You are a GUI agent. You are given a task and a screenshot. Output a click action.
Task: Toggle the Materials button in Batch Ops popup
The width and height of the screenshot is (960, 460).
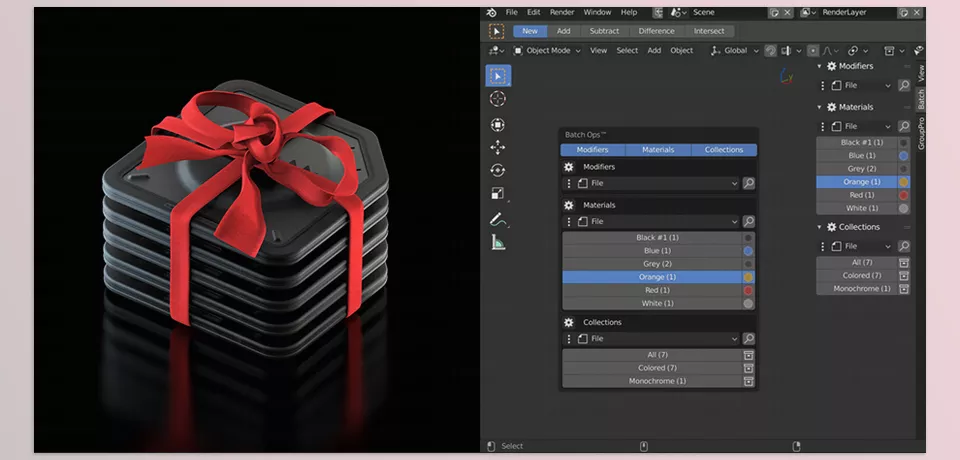(658, 150)
